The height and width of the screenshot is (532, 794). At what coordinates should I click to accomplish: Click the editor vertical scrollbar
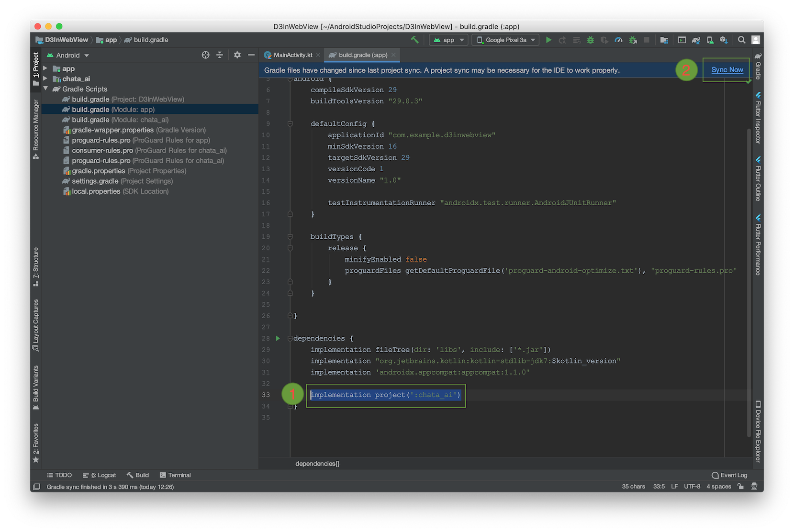pos(749,282)
